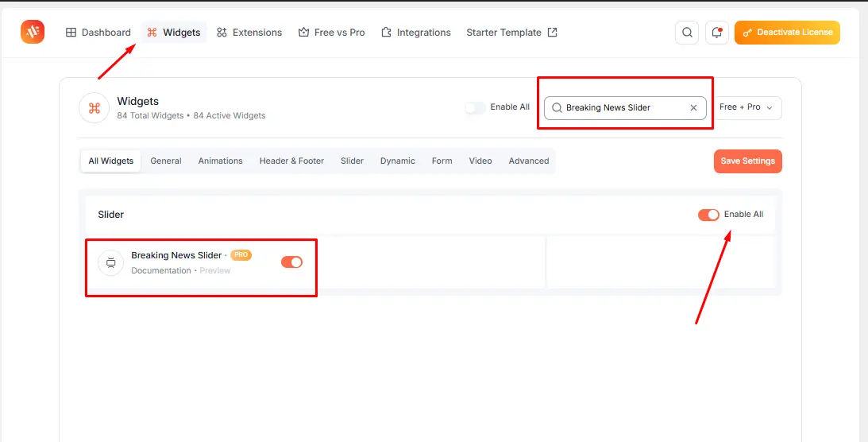The width and height of the screenshot is (868, 442).
Task: Click the Widgets panel command icon
Action: 95,108
